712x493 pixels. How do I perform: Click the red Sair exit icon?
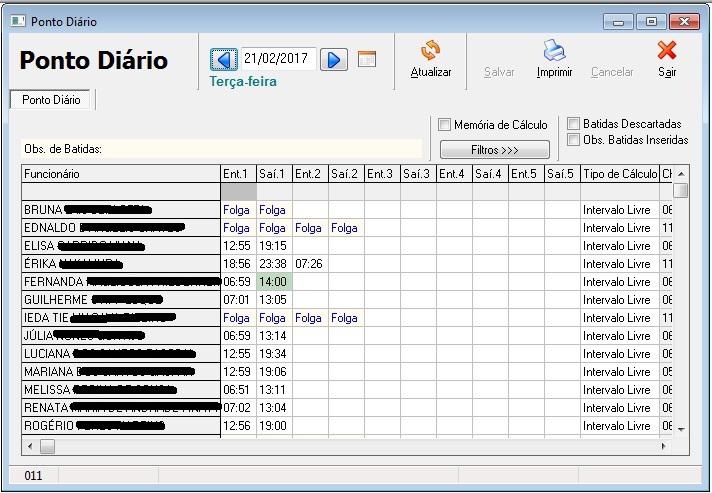pyautogui.click(x=667, y=50)
